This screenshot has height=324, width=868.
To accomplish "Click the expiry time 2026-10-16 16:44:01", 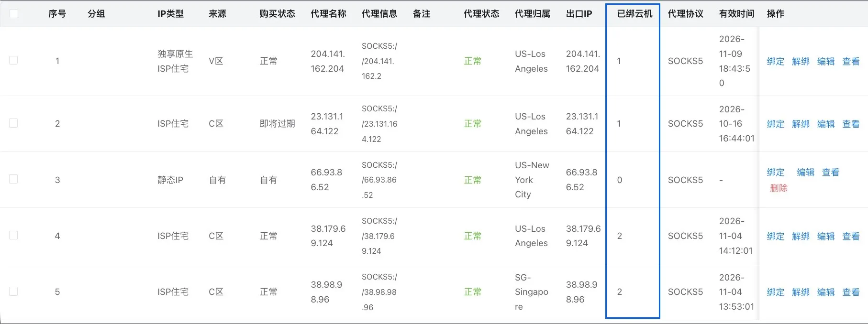I will point(737,124).
